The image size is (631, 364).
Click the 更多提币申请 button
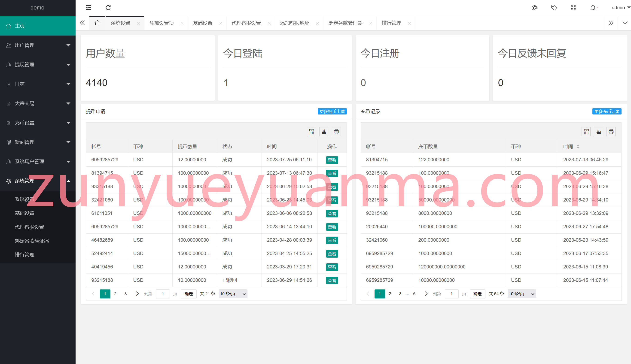pyautogui.click(x=332, y=111)
